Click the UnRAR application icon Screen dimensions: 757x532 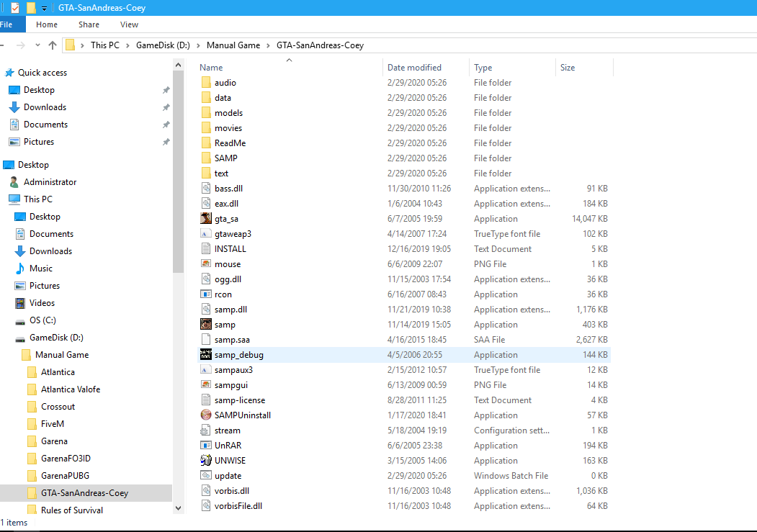[206, 445]
